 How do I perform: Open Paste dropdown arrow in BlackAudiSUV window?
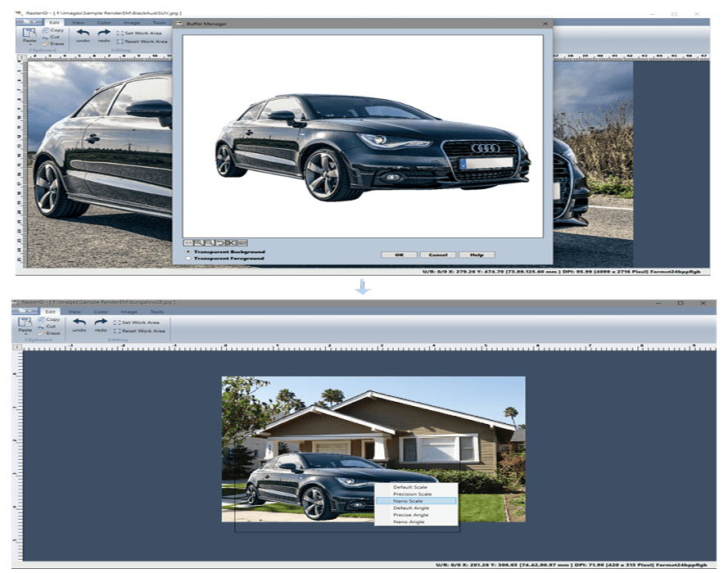pos(29,45)
